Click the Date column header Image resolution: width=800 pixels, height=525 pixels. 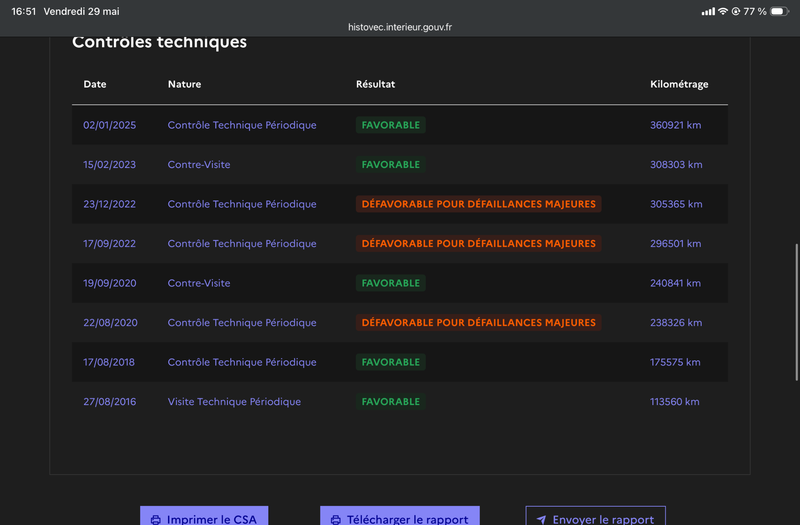(95, 84)
